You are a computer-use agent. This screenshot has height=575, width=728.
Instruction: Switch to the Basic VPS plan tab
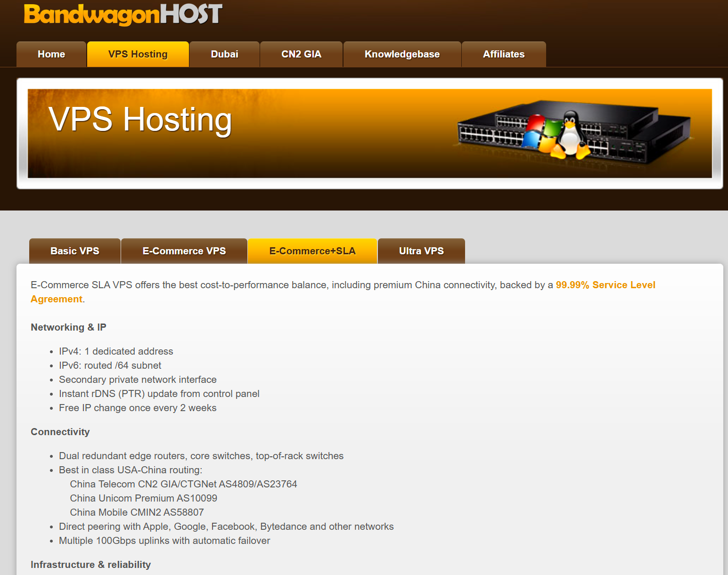[75, 251]
